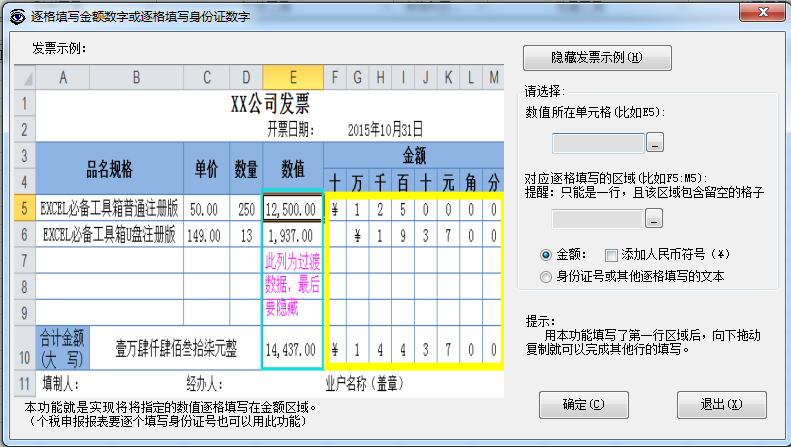Image resolution: width=791 pixels, height=447 pixels.
Task: Close the dialog with the red X button
Action: pyautogui.click(x=761, y=12)
